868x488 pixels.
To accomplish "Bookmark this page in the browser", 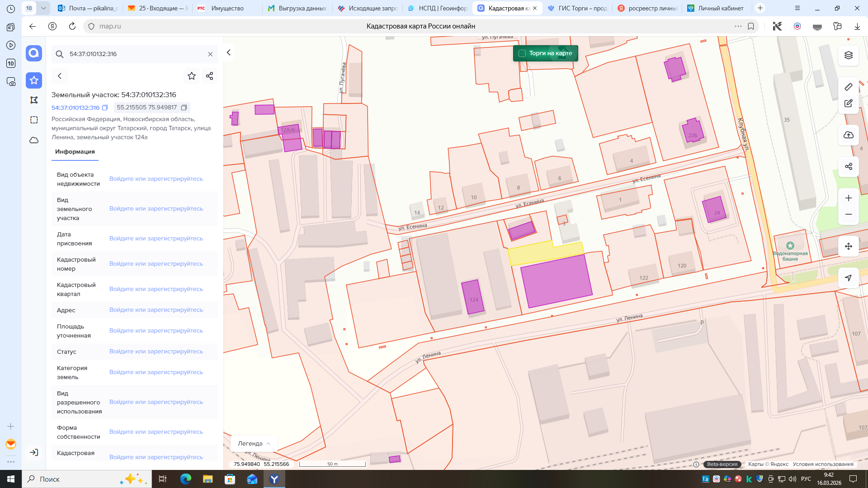I will (751, 26).
